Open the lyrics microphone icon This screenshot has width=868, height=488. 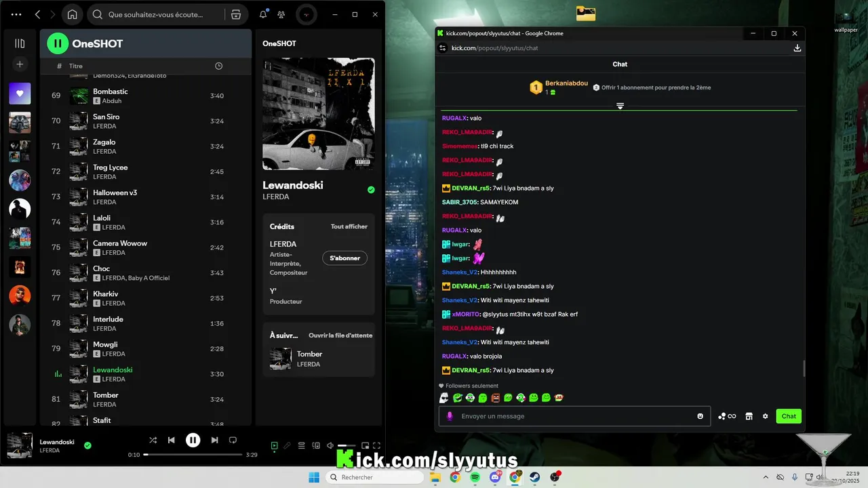pos(287,445)
